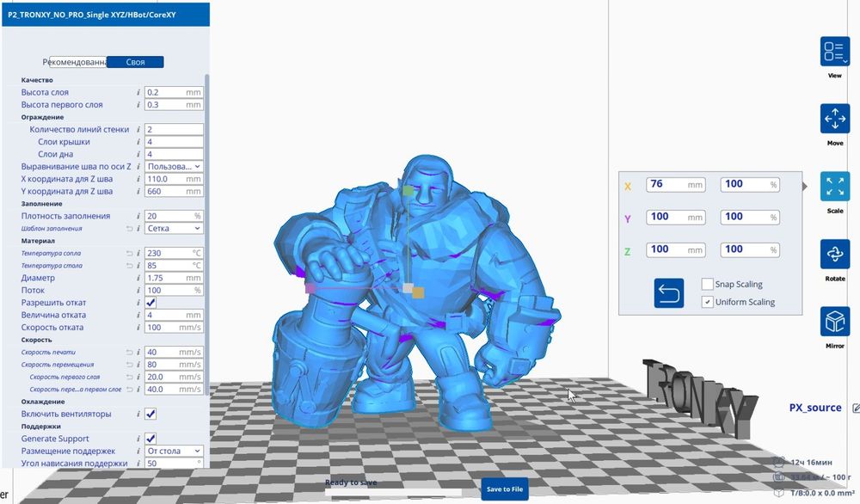Click Scale Z size mm field
Image resolution: width=860 pixels, height=504 pixels.
(x=676, y=249)
